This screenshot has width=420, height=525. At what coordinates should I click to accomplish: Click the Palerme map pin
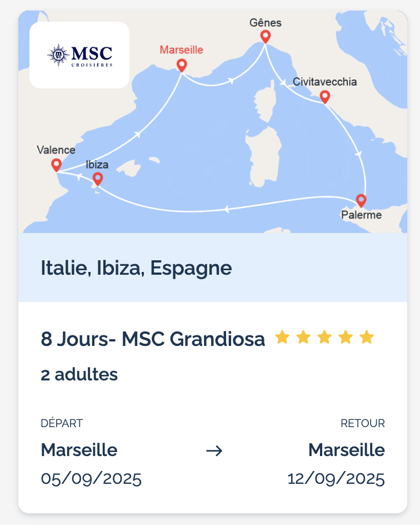pos(361,201)
